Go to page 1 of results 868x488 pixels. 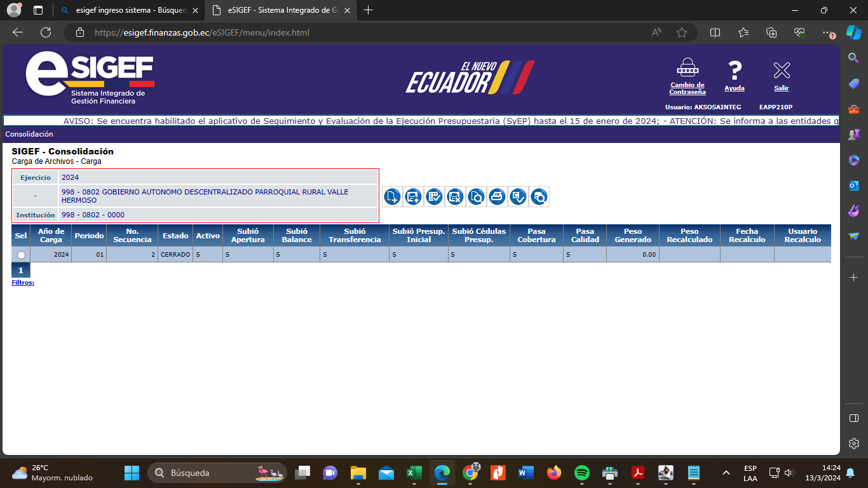click(20, 271)
